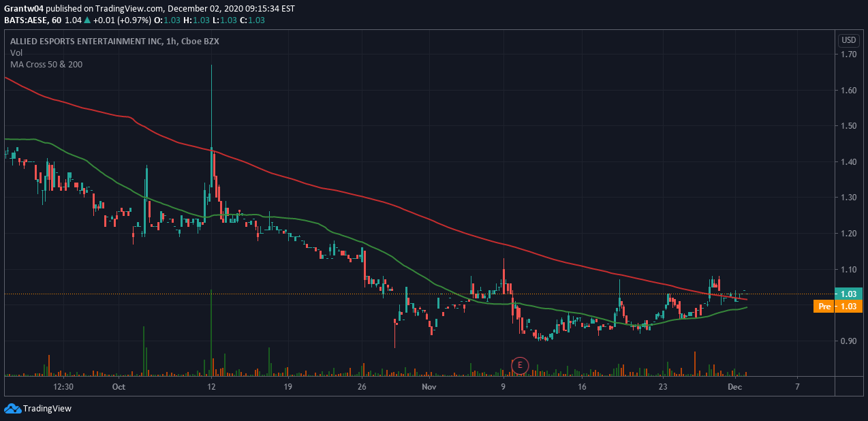The width and height of the screenshot is (868, 421).
Task: Click the '26' date label on the time axis
Action: (x=362, y=387)
